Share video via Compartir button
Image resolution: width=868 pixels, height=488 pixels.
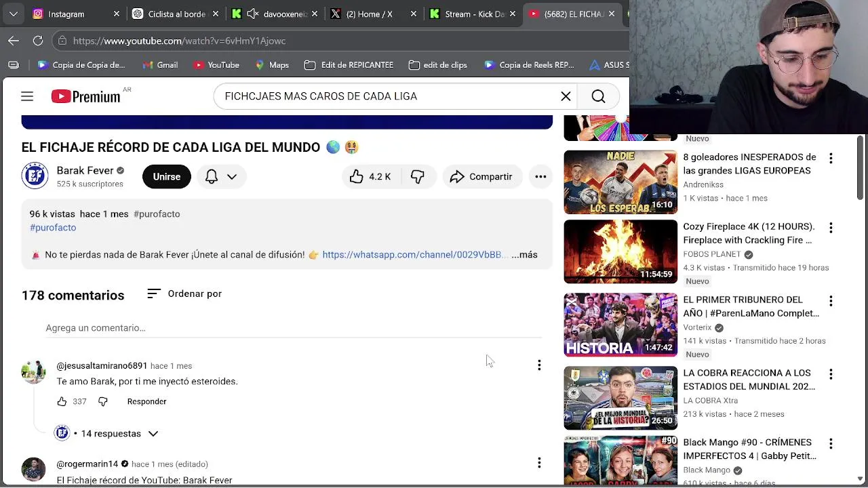click(x=481, y=176)
